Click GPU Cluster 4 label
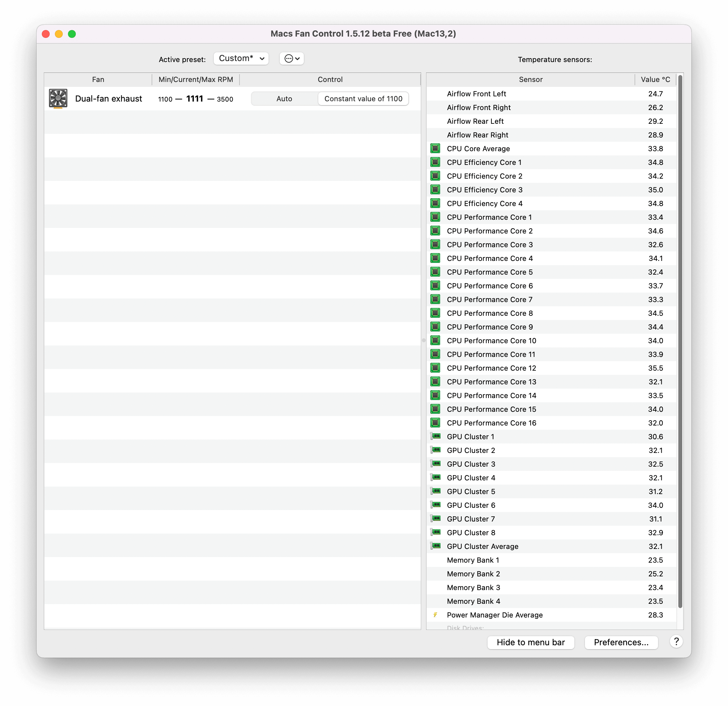This screenshot has height=706, width=728. point(471,478)
